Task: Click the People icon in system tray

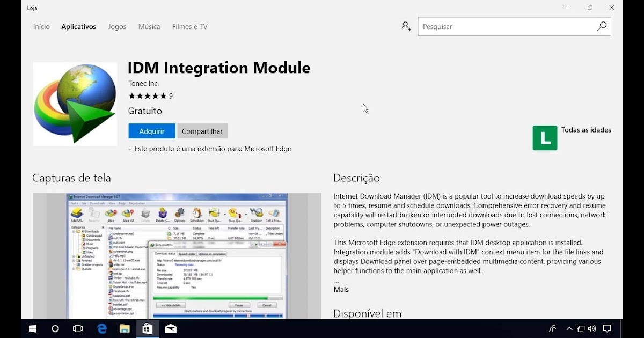Action: click(x=552, y=329)
